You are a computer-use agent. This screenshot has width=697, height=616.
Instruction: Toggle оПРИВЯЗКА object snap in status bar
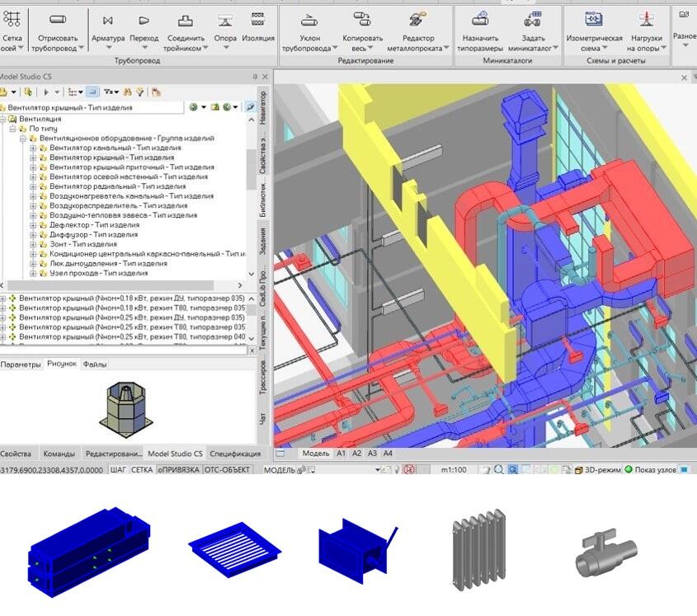[x=179, y=470]
